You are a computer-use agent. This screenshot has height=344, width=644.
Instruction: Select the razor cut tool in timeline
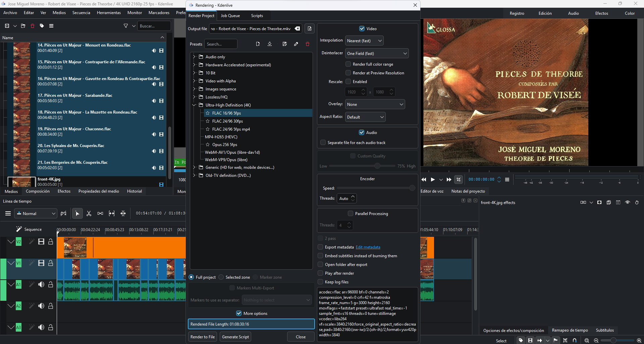pos(89,213)
